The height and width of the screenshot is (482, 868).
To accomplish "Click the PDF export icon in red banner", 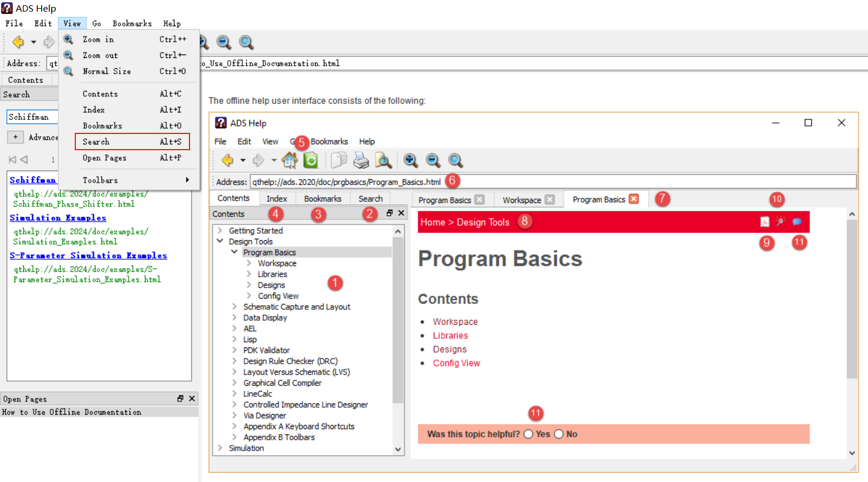I will (x=765, y=222).
